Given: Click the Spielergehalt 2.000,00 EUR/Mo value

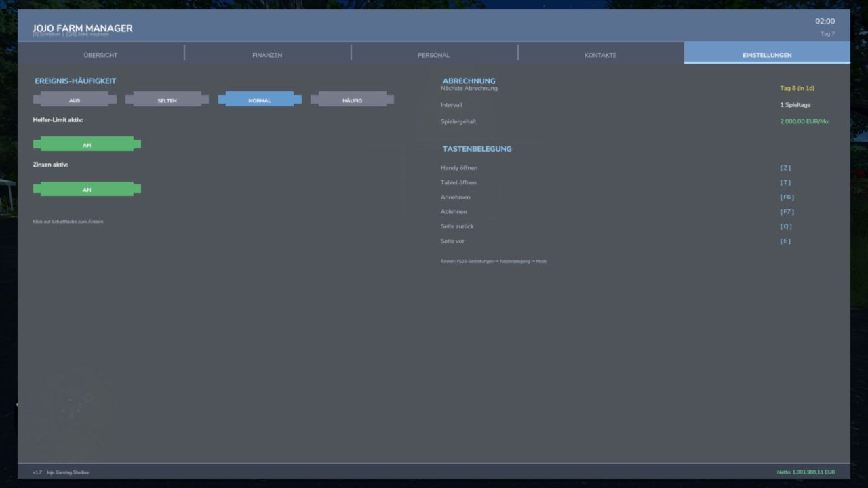Looking at the screenshot, I should tap(804, 121).
